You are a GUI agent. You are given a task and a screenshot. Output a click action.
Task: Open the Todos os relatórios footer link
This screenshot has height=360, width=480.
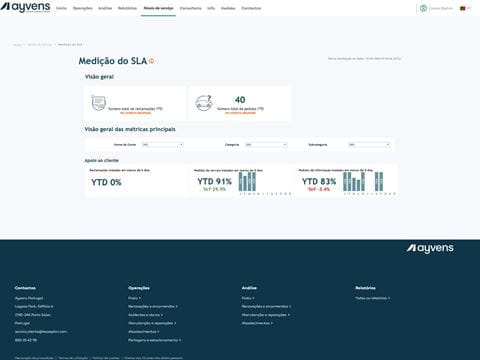[372, 298]
